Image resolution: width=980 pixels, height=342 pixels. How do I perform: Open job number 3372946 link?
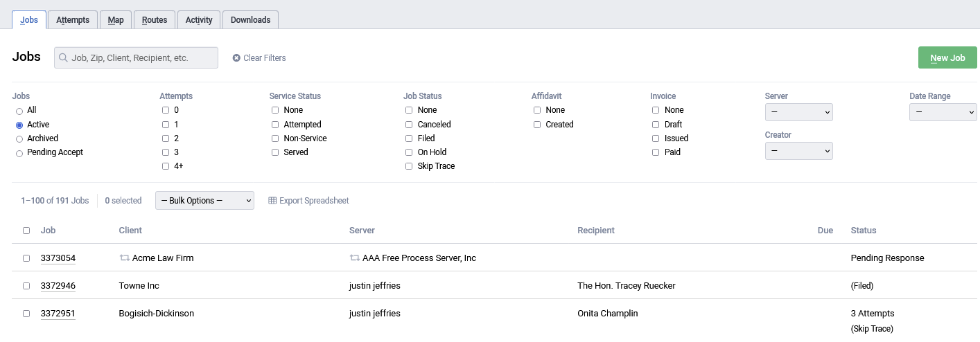tap(58, 286)
